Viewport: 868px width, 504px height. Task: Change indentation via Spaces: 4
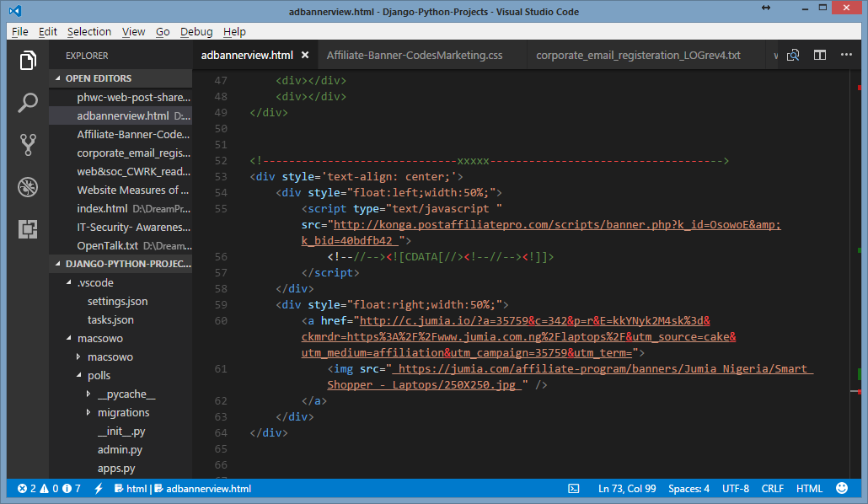689,489
